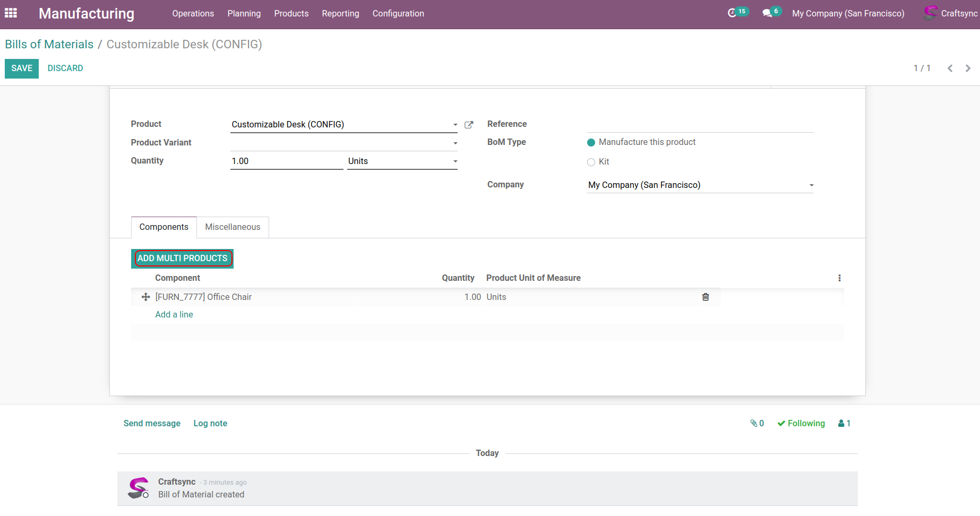Delete the Office Chair component line
Screen dimensions: 980x516
click(706, 297)
